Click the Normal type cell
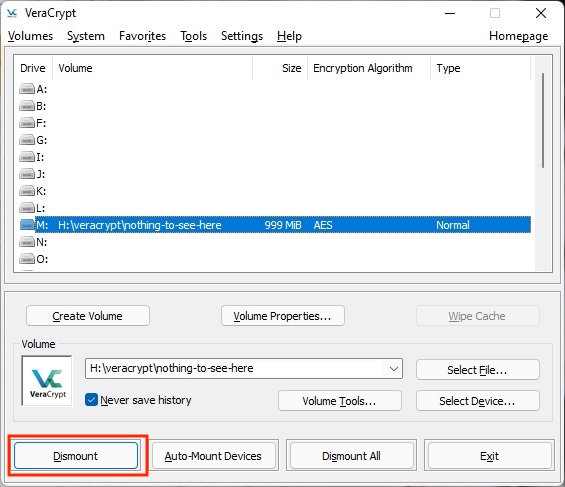The height and width of the screenshot is (487, 565). [x=453, y=225]
